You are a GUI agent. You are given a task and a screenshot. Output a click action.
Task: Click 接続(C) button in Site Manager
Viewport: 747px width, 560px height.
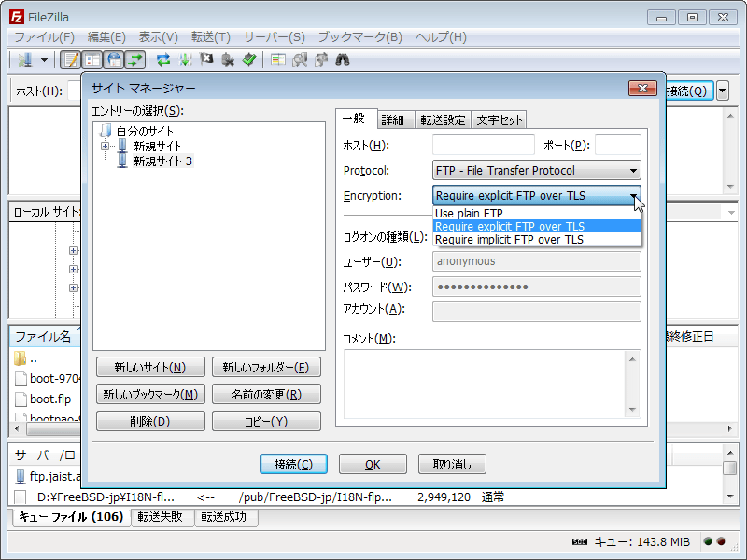(293, 464)
